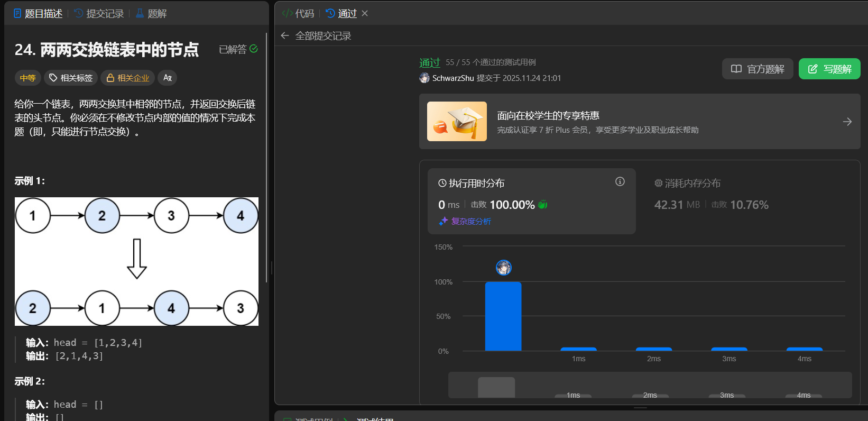Click the user avatar above the chart bar
Screen dimensions: 868x421
tap(503, 268)
